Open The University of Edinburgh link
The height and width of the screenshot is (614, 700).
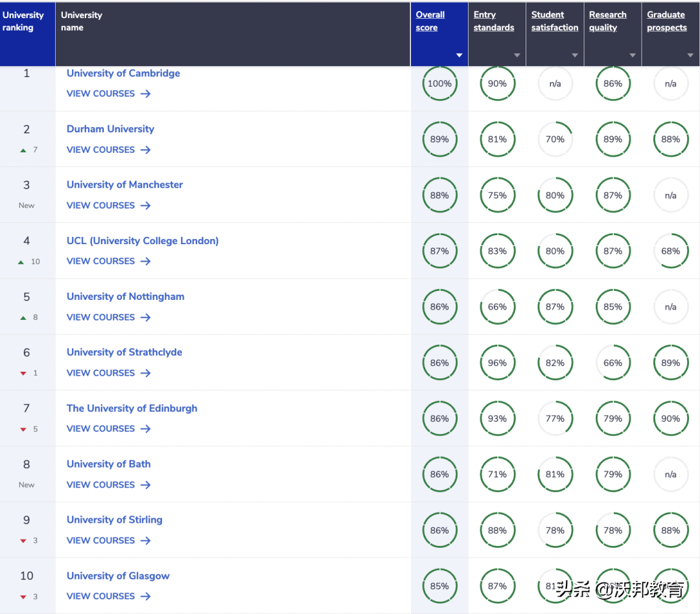[132, 408]
